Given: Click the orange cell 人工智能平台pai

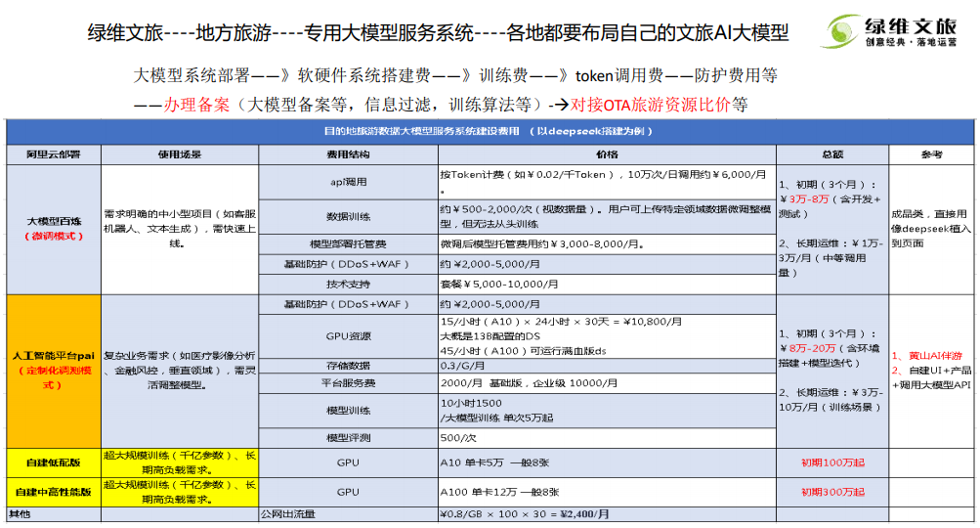Looking at the screenshot, I should [54, 371].
